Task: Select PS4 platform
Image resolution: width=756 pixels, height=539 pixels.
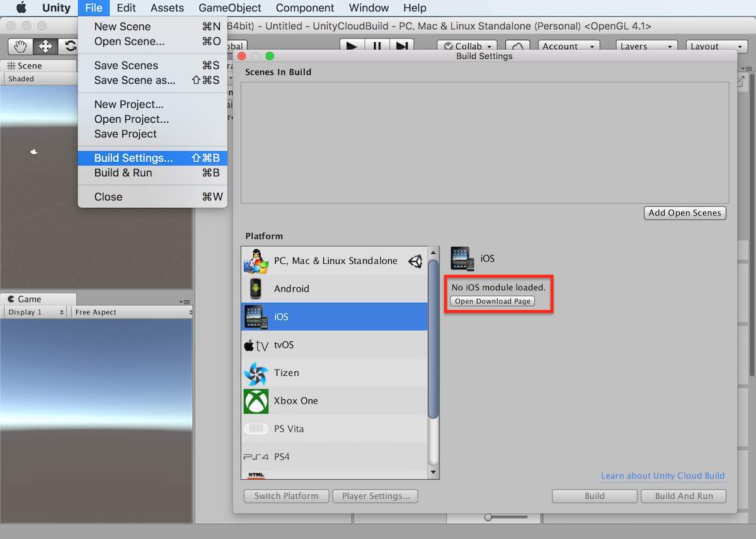Action: (x=334, y=457)
